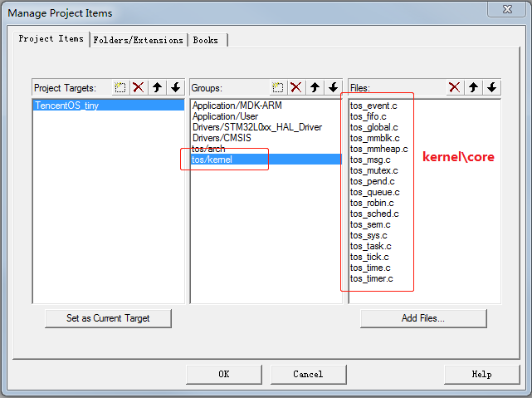The image size is (532, 398).
Task: Move selected group down
Action: [x=333, y=87]
